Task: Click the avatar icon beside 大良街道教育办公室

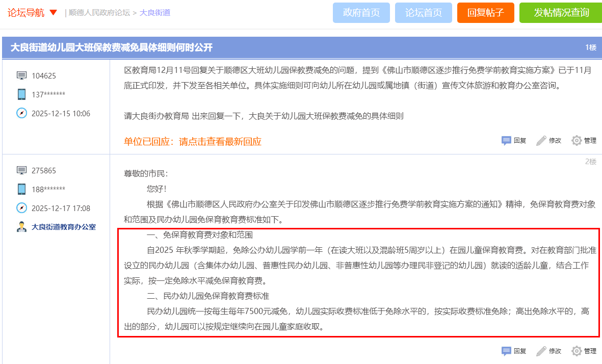Action: [x=21, y=227]
